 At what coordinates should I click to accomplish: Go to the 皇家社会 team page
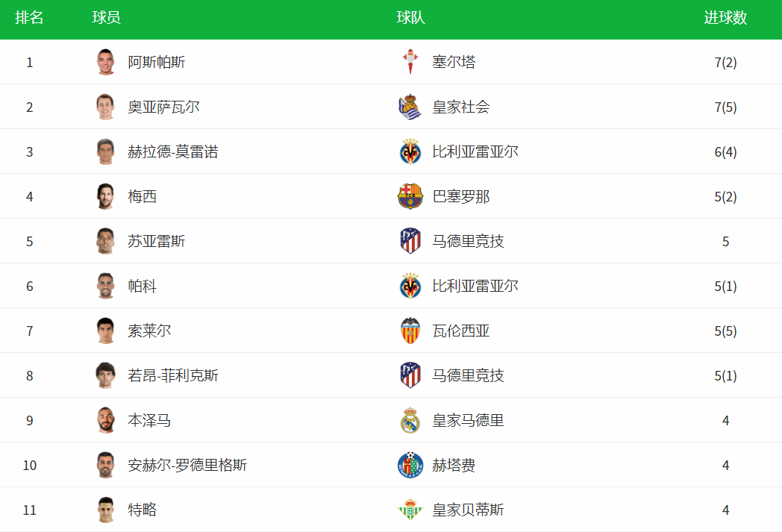click(x=461, y=107)
